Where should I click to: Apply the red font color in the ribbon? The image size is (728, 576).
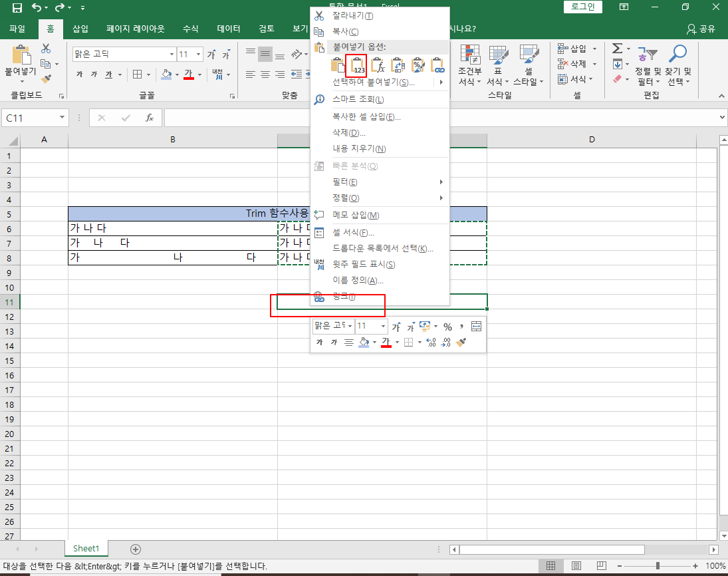coord(189,74)
